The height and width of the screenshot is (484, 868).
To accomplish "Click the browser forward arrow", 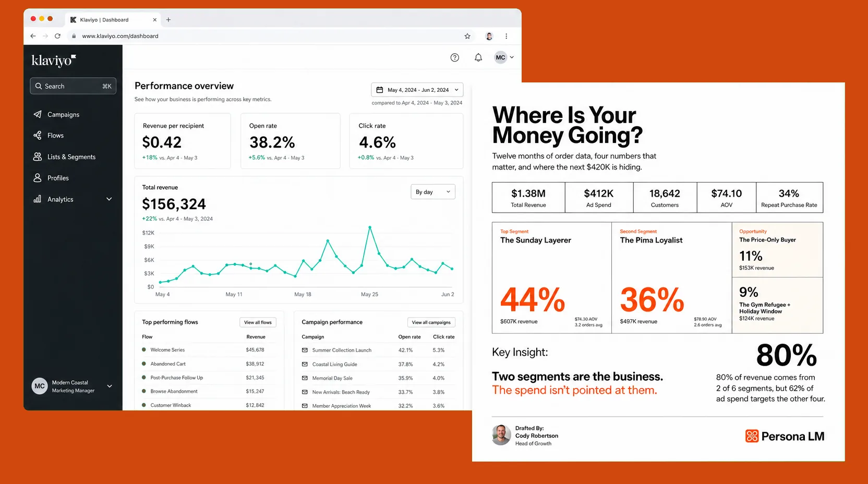I will pos(45,36).
